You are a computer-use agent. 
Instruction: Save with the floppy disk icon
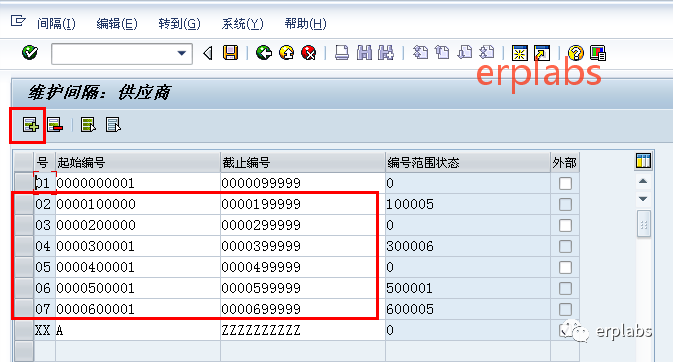[x=230, y=53]
